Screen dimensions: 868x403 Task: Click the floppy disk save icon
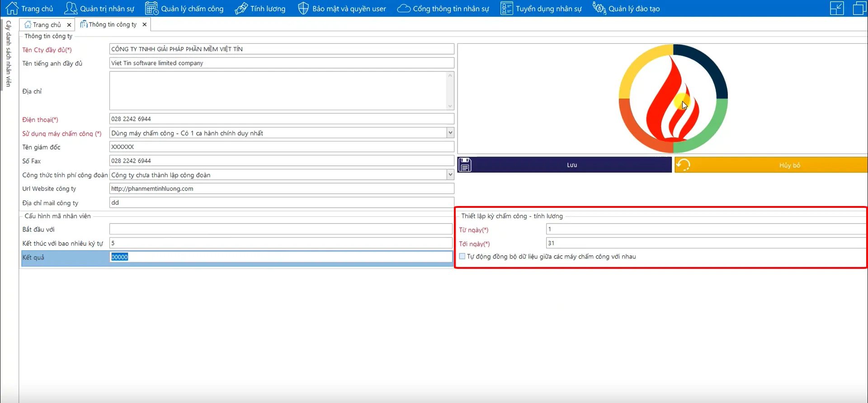[465, 165]
